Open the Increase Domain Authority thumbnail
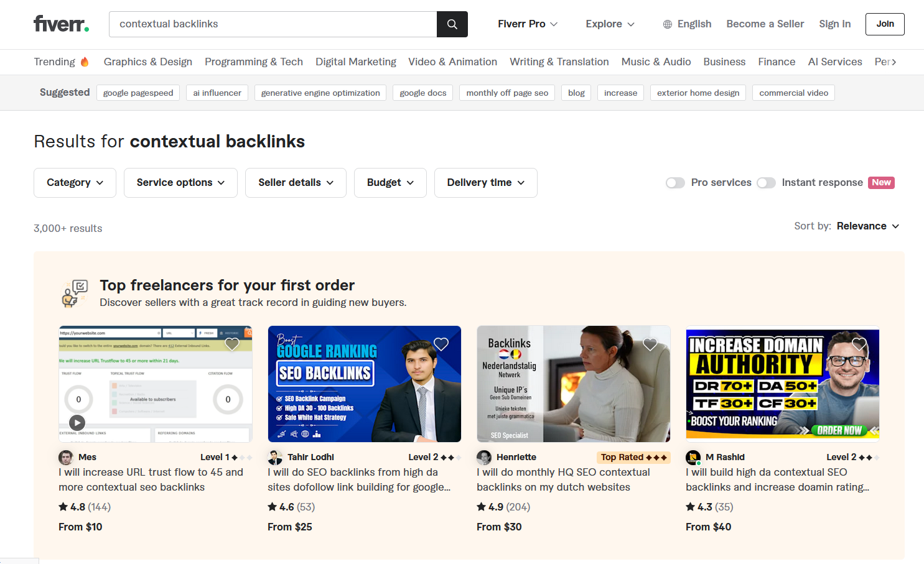Screen dimensions: 924x564 coord(783,384)
